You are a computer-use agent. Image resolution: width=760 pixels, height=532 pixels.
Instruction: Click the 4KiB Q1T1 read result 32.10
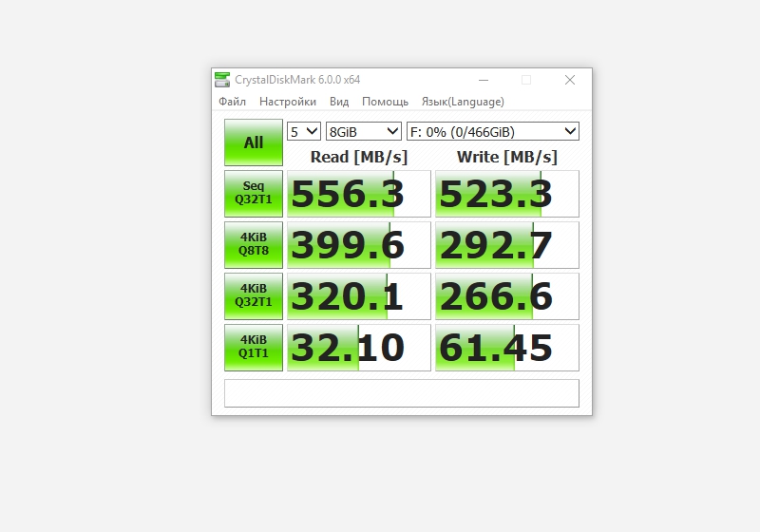(x=359, y=348)
